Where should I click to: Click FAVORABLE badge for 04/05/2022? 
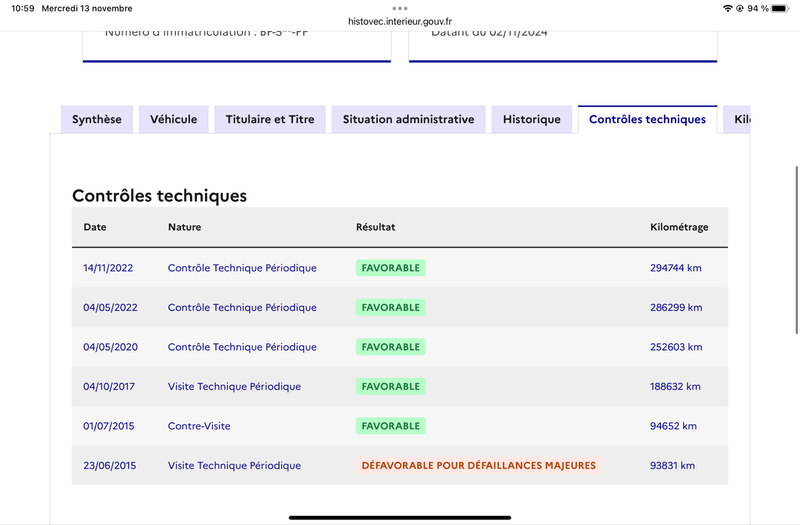tap(391, 308)
